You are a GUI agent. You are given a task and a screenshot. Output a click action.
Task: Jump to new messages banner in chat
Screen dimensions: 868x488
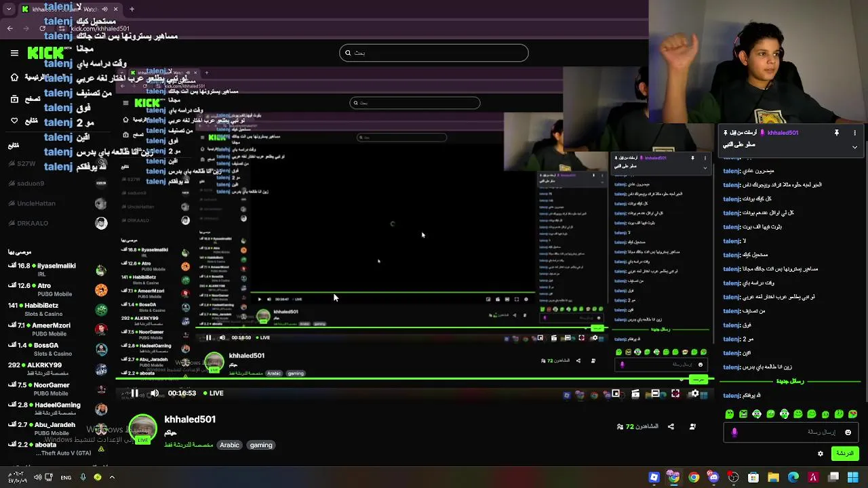[789, 382]
